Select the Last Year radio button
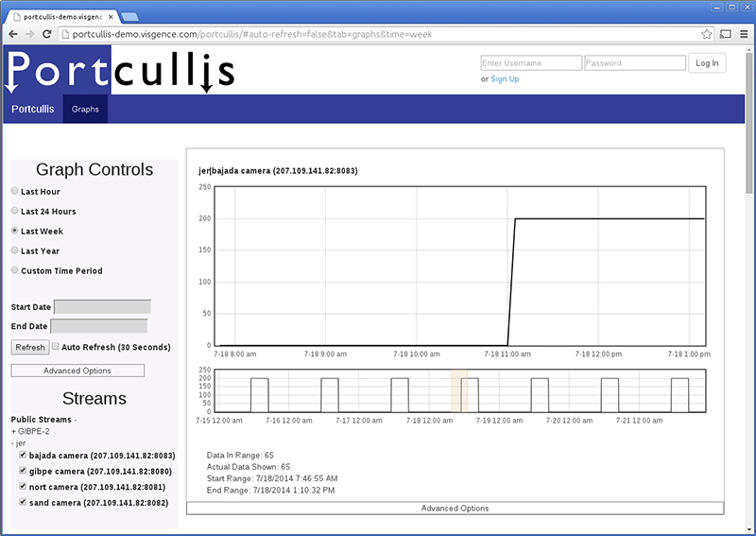The width and height of the screenshot is (756, 536). [x=14, y=250]
